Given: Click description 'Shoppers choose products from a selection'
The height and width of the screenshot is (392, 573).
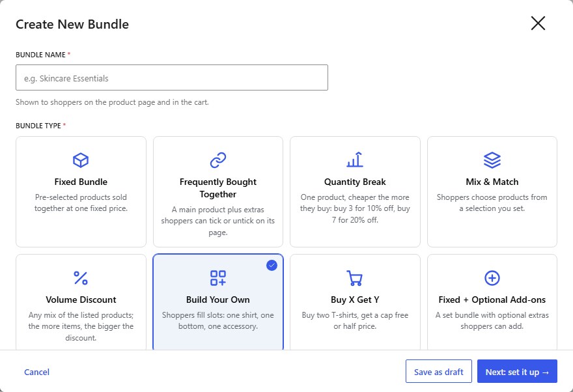Looking at the screenshot, I should [x=492, y=203].
